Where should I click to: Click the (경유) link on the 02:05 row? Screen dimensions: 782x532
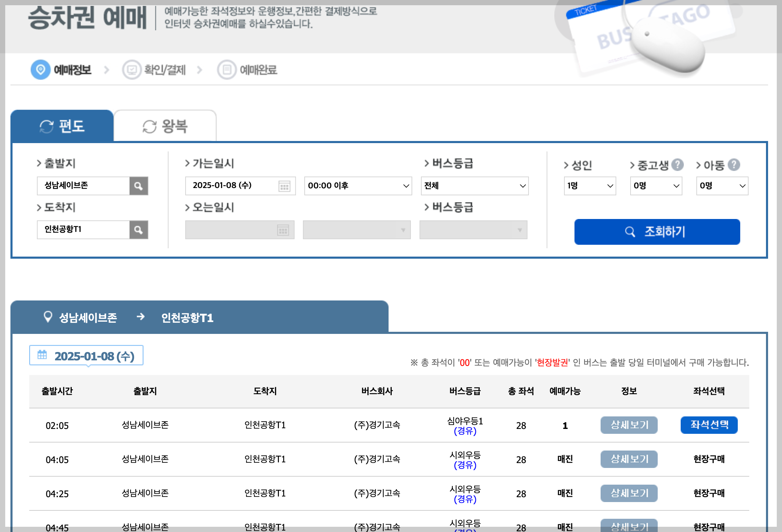[466, 431]
